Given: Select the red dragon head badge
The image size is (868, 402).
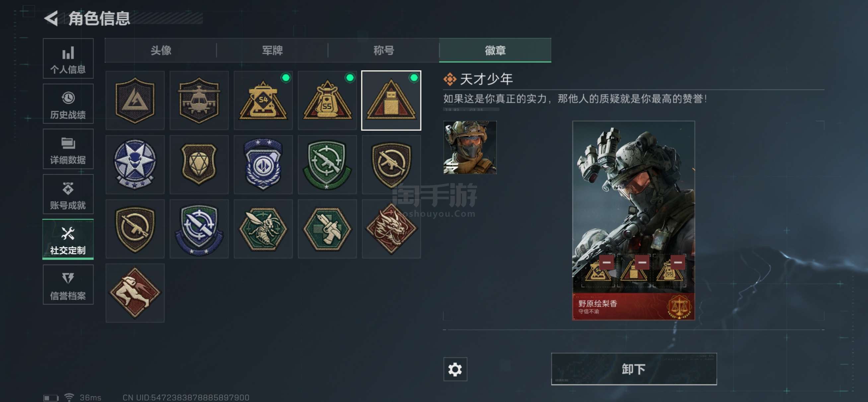Looking at the screenshot, I should [391, 229].
